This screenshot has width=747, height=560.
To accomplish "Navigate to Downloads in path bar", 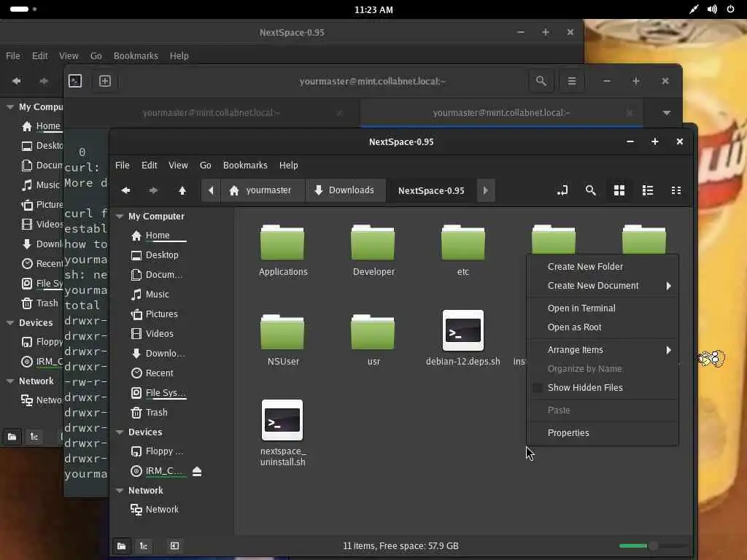I will [344, 190].
